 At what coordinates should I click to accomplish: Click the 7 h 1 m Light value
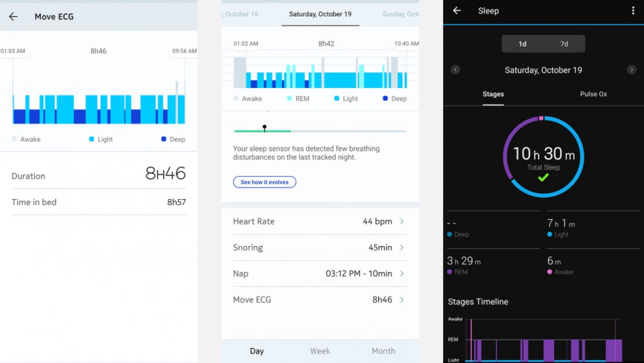(x=561, y=223)
